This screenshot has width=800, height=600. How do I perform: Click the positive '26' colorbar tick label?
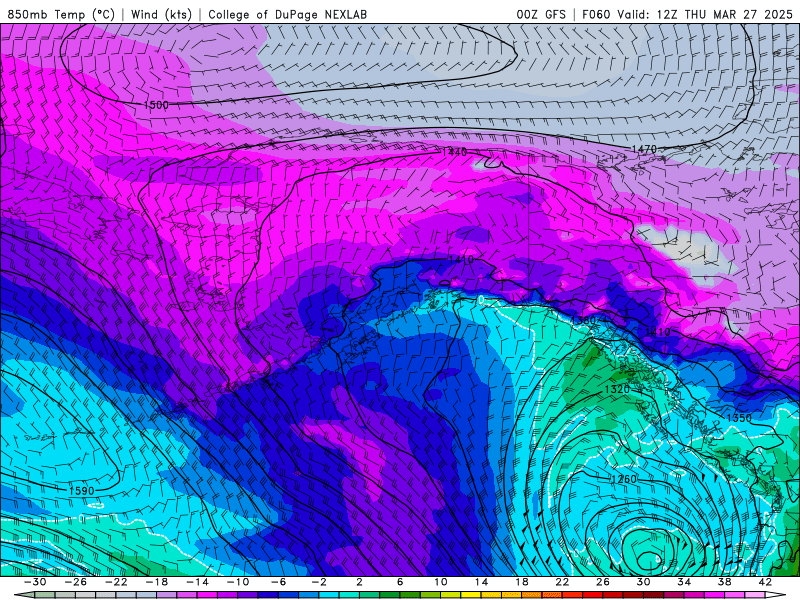603,582
